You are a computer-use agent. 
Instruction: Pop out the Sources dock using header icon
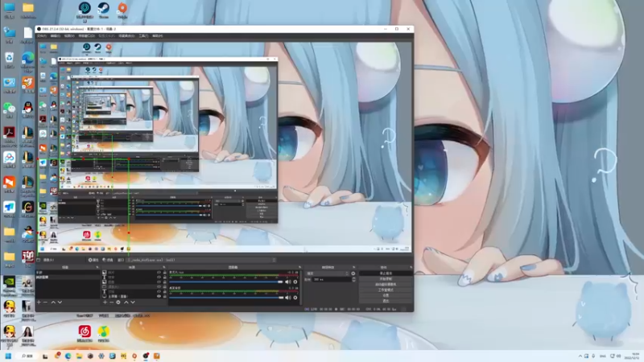[164, 267]
